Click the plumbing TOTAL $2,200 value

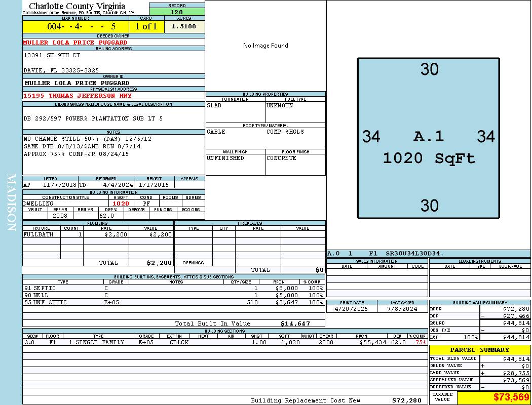(x=160, y=263)
